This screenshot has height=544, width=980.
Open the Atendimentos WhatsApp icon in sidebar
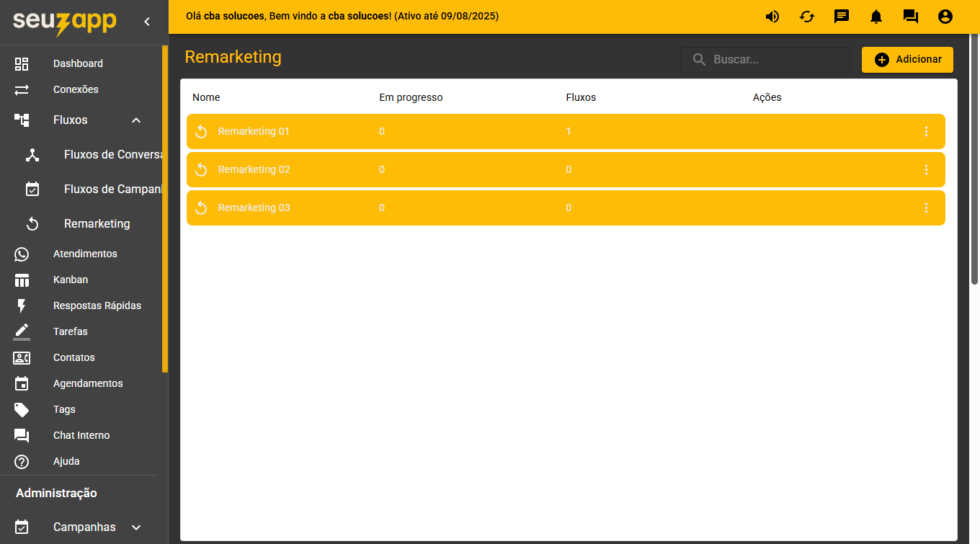pyautogui.click(x=22, y=254)
